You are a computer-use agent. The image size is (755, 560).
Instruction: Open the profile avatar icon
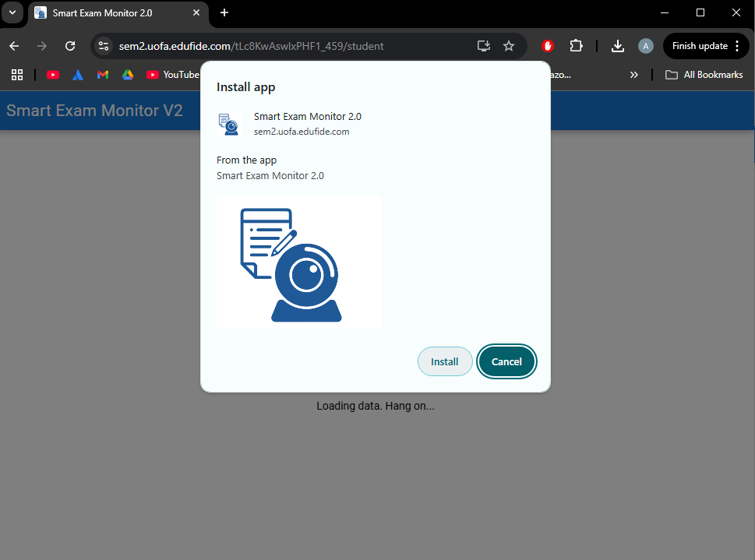click(x=645, y=46)
